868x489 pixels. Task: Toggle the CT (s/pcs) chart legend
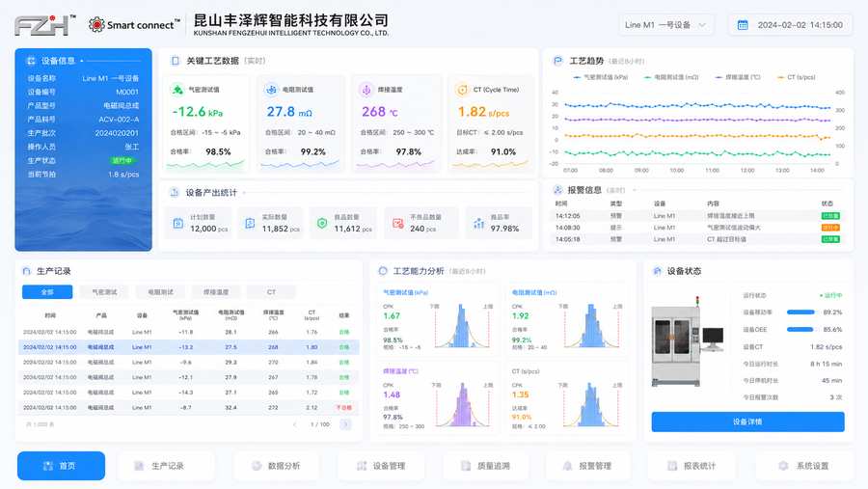click(x=797, y=77)
